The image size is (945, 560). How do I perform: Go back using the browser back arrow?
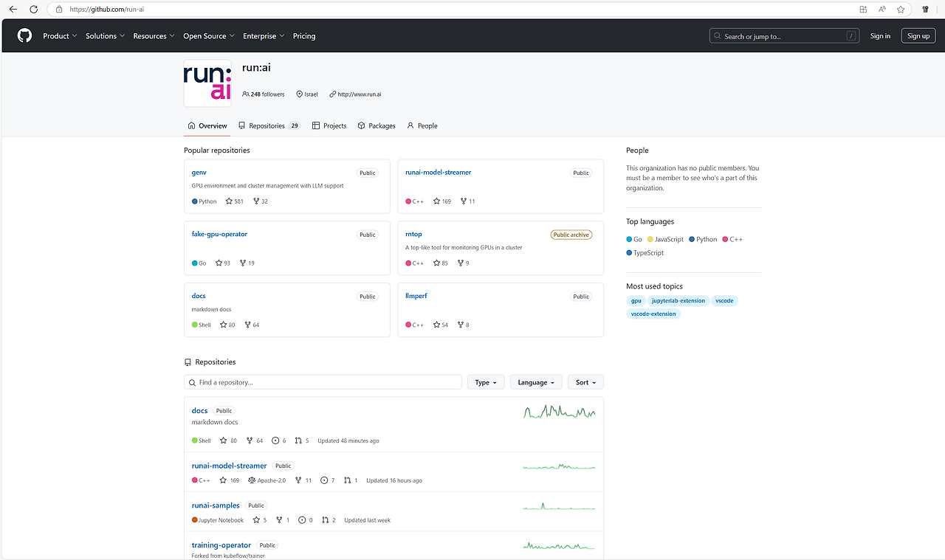click(13, 10)
